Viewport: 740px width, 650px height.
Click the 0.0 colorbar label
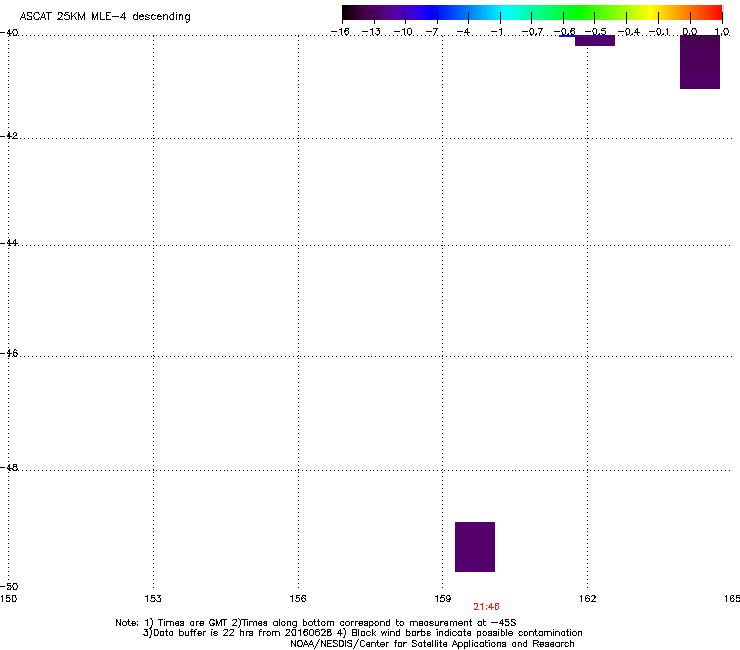pos(690,32)
